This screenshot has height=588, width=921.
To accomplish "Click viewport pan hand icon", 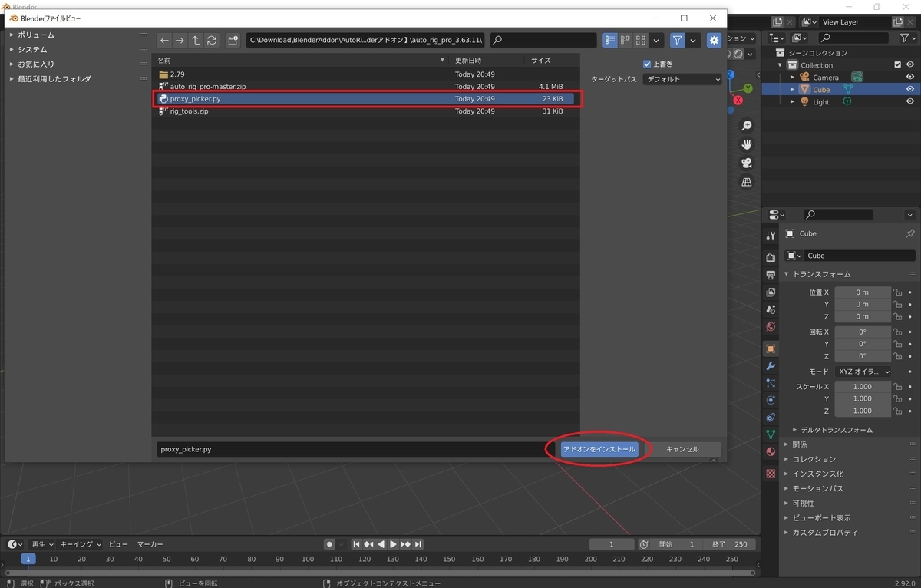I will pos(746,144).
